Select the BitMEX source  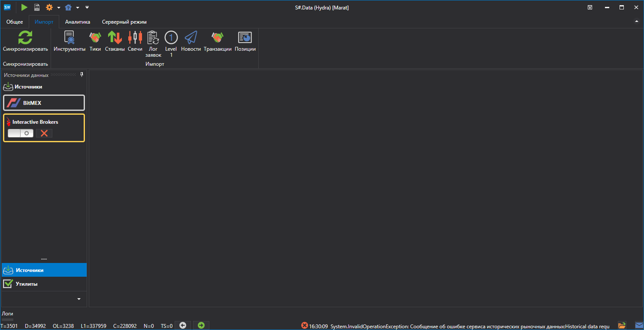tap(44, 103)
